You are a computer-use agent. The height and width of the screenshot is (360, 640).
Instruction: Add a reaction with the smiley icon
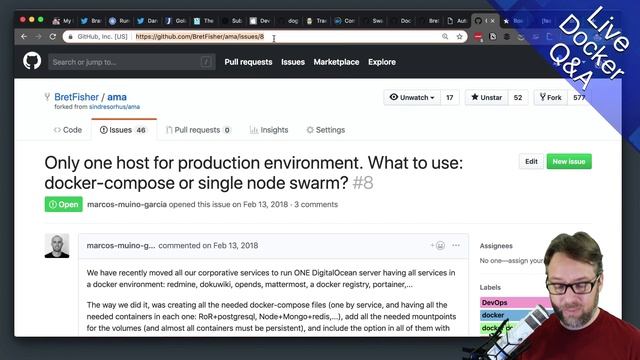[x=438, y=245]
